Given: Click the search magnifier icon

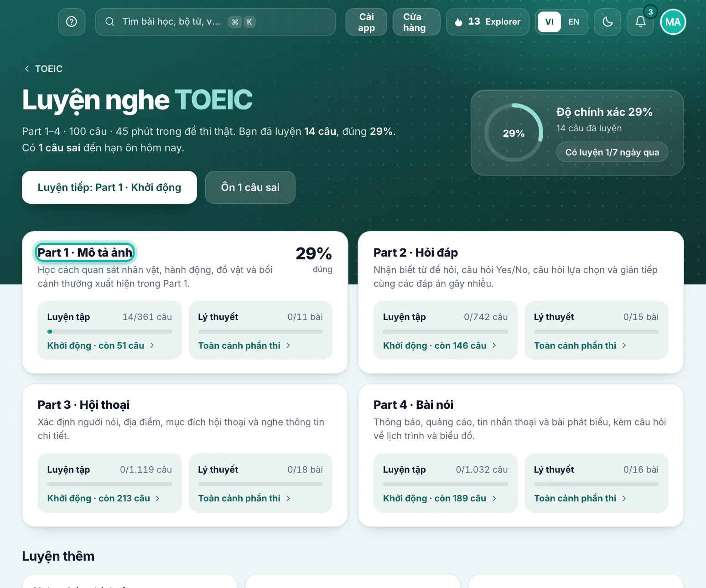Looking at the screenshot, I should 109,22.
